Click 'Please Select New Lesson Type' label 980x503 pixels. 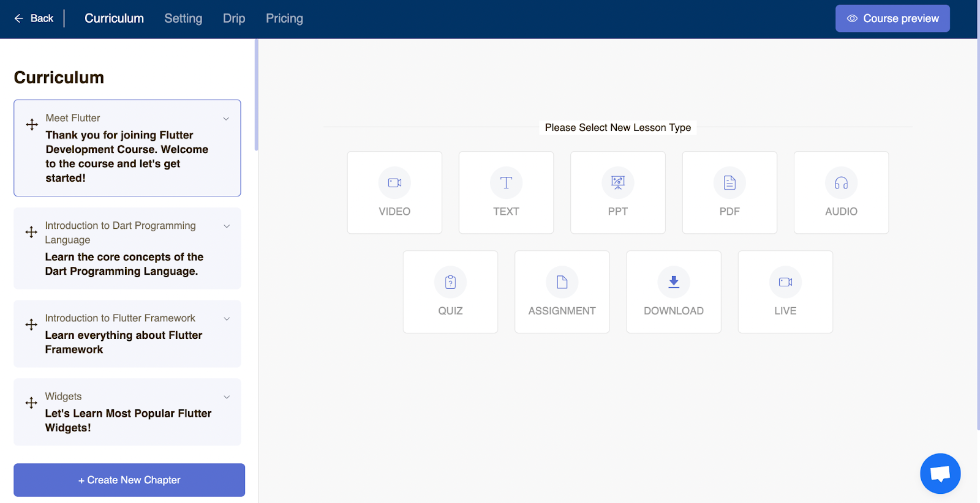[618, 127]
